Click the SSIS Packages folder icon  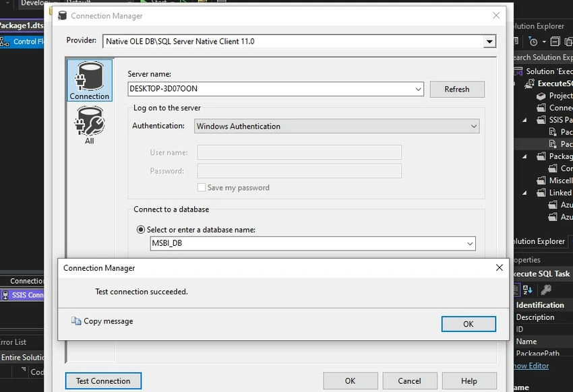point(541,120)
